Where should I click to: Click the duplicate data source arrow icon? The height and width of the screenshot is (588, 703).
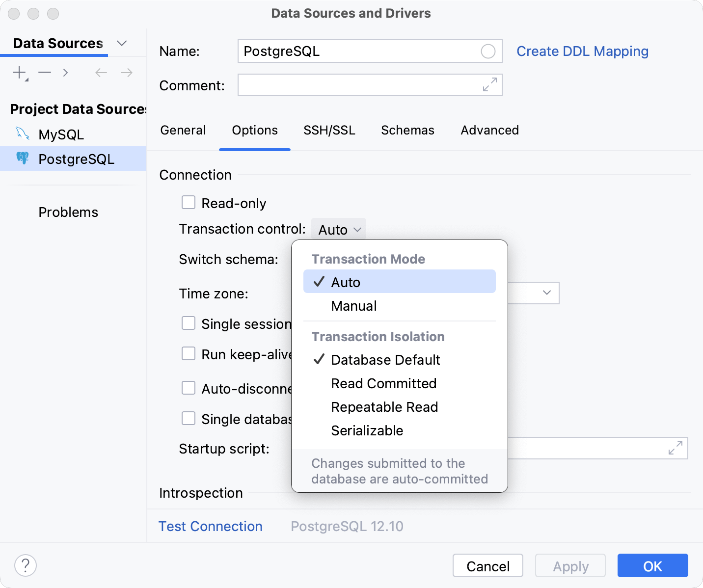point(65,72)
